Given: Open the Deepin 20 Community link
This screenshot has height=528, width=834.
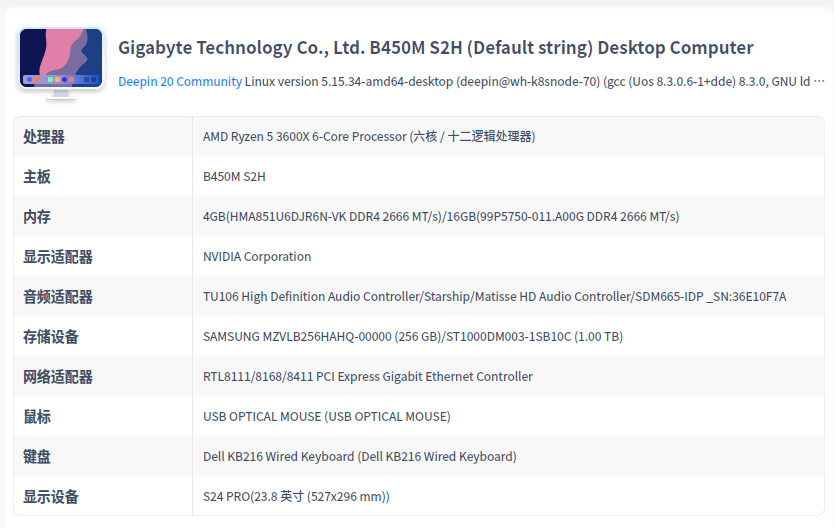Looking at the screenshot, I should (x=180, y=81).
